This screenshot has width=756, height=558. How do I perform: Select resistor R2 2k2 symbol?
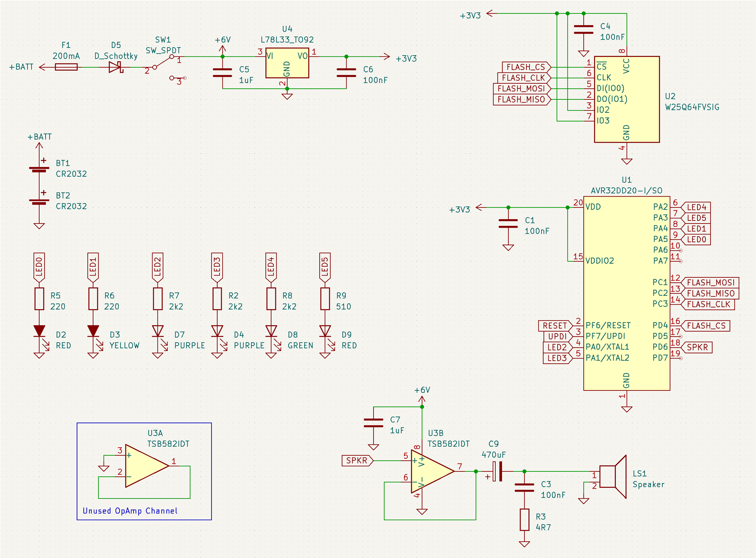point(217,299)
